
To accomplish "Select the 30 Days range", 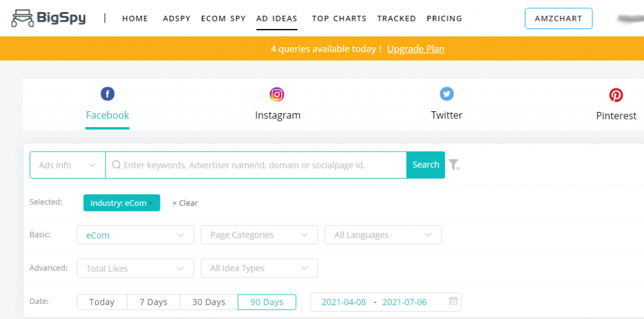I will 209,302.
